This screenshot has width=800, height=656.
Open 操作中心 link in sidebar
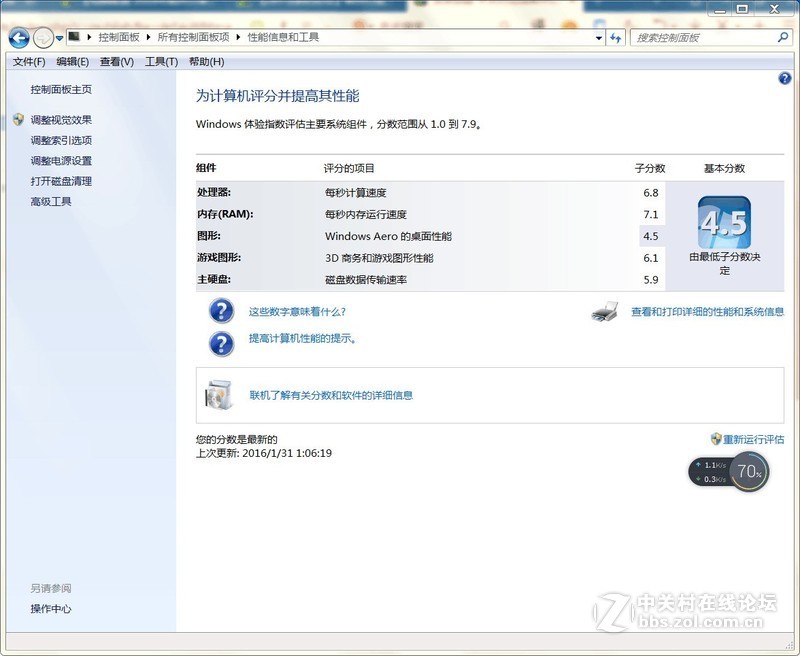[x=51, y=609]
